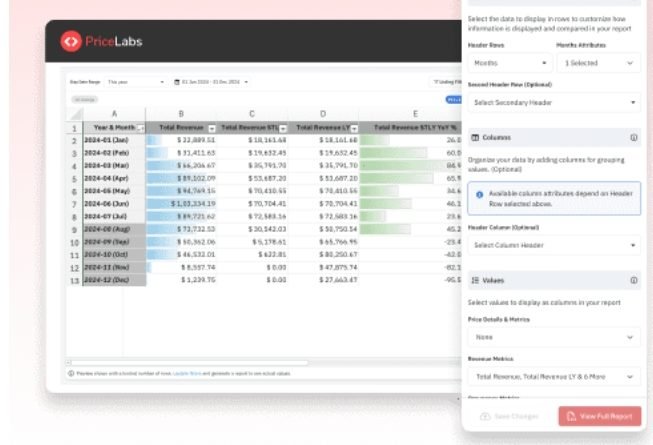Click the red View Full Report button
653x445 pixels.
[x=599, y=416]
